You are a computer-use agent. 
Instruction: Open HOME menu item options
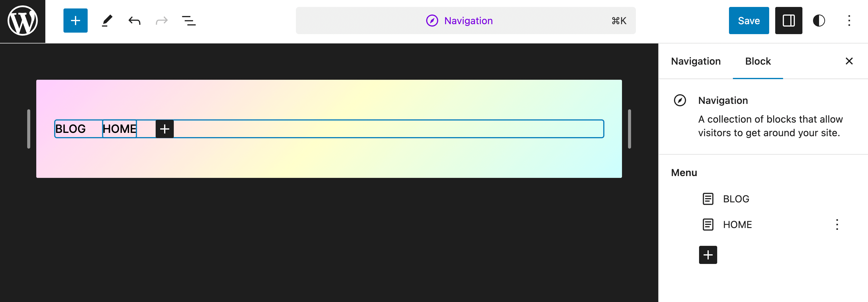point(837,225)
